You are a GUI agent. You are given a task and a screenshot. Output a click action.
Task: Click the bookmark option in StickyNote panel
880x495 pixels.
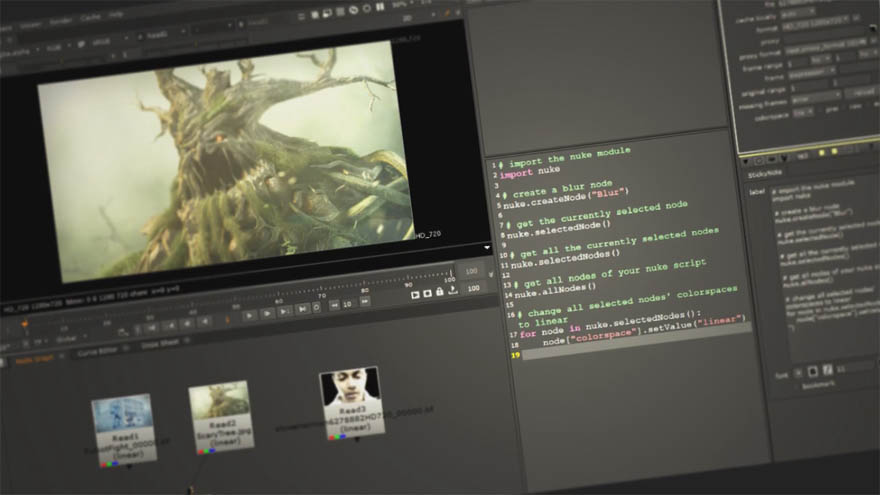818,385
